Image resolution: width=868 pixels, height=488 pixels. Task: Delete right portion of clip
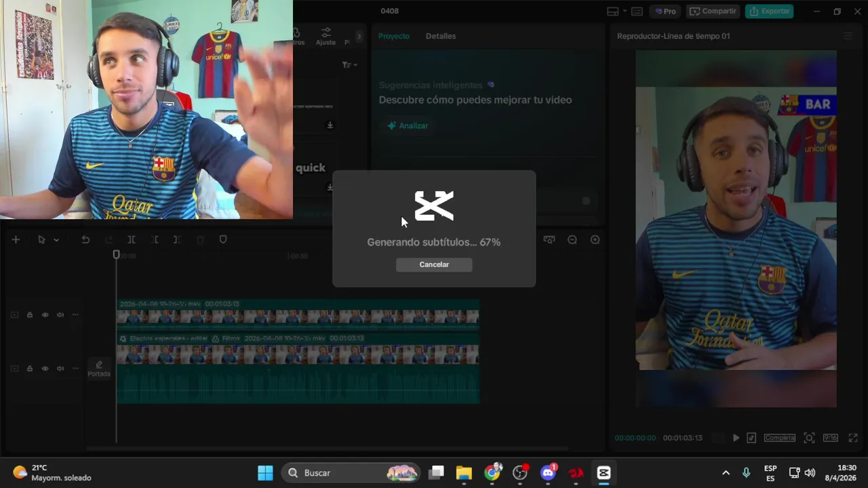(177, 239)
